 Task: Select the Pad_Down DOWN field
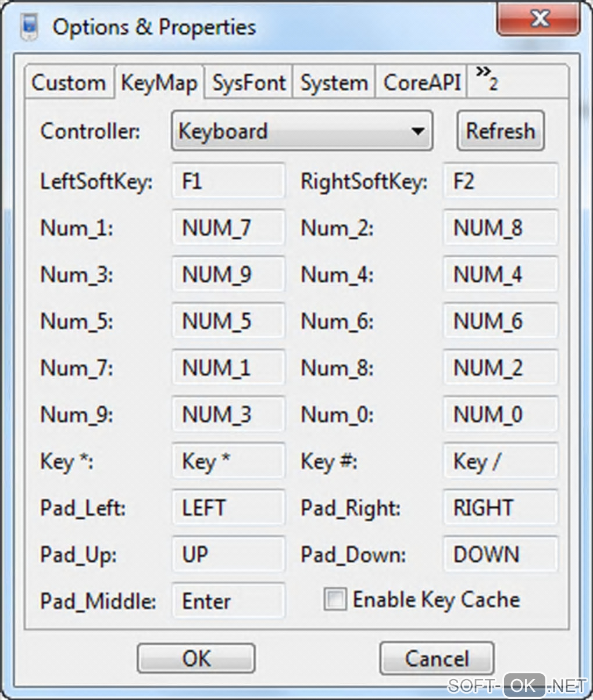point(500,554)
